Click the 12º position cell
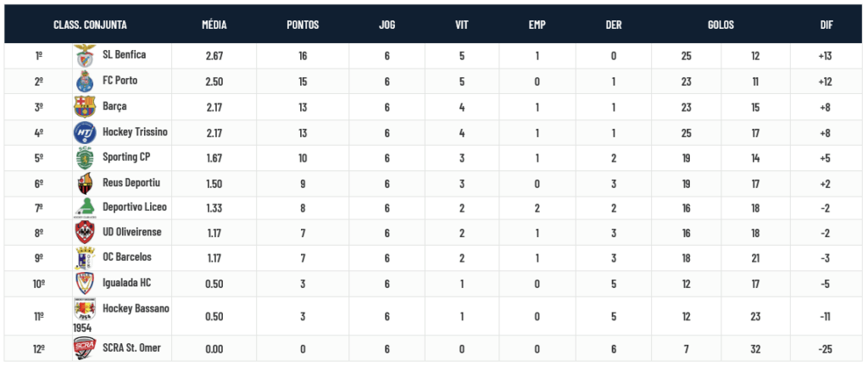This screenshot has height=366, width=868. (x=39, y=348)
